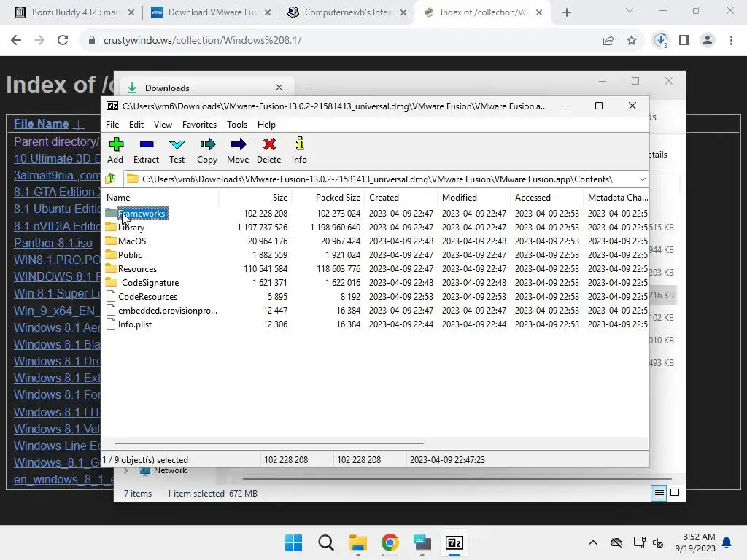Select the Info.plist file icon
Image resolution: width=747 pixels, height=560 pixels.
coord(111,324)
